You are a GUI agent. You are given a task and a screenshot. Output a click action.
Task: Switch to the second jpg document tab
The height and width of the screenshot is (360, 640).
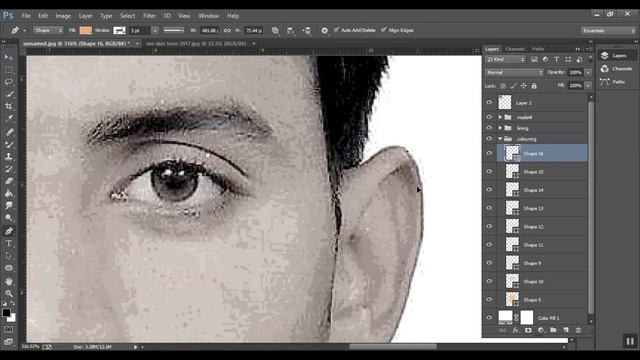tap(196, 43)
